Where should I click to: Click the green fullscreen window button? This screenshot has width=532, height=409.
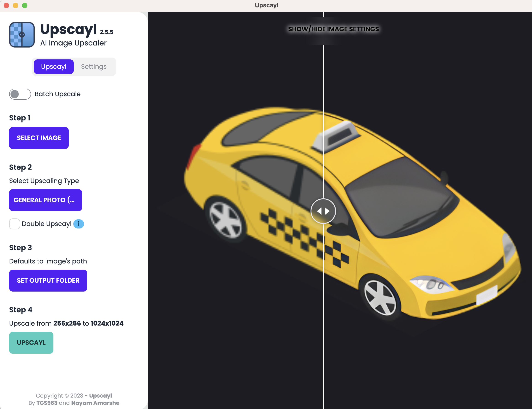pyautogui.click(x=25, y=5)
